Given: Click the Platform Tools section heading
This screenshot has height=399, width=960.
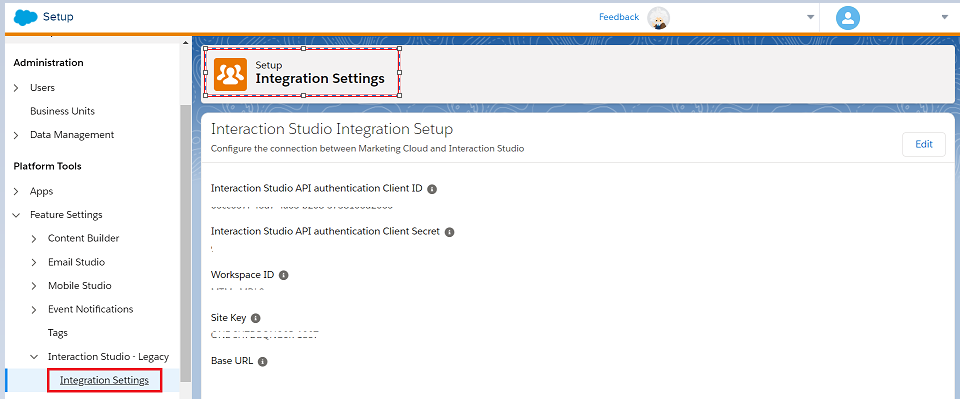Looking at the screenshot, I should coord(47,166).
